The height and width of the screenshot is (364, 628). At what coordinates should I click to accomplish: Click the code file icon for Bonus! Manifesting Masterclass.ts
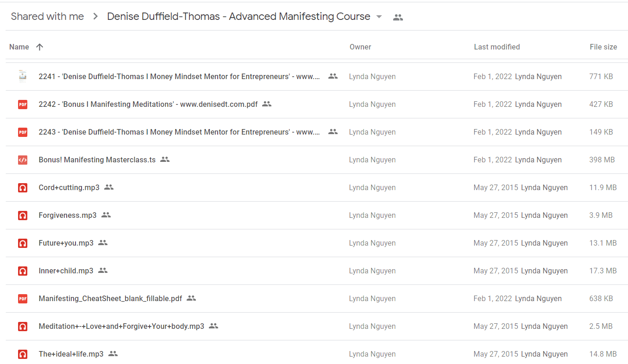(x=23, y=160)
